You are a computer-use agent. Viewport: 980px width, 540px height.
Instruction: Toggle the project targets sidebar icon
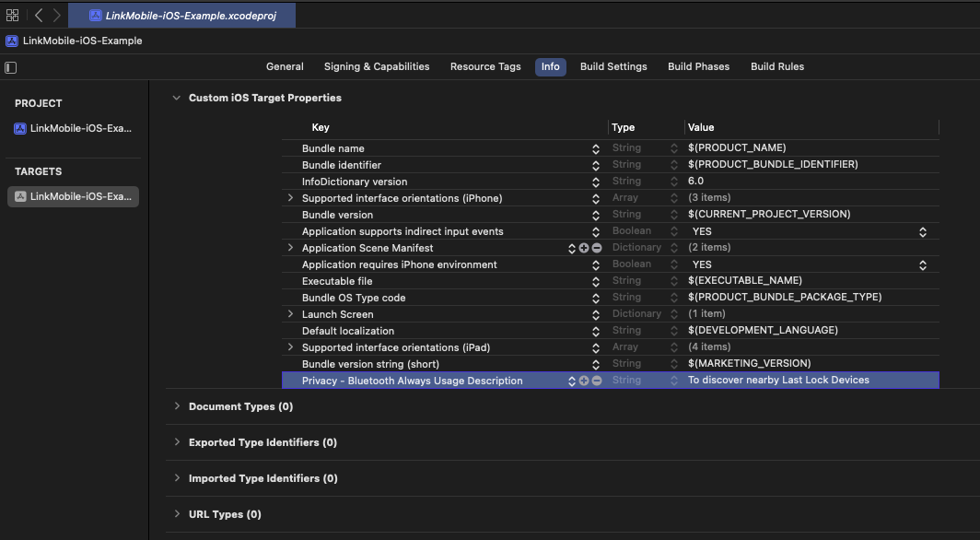(x=11, y=67)
